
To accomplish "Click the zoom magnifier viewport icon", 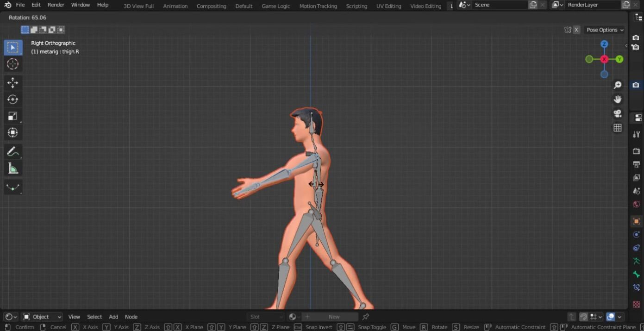I will (617, 85).
